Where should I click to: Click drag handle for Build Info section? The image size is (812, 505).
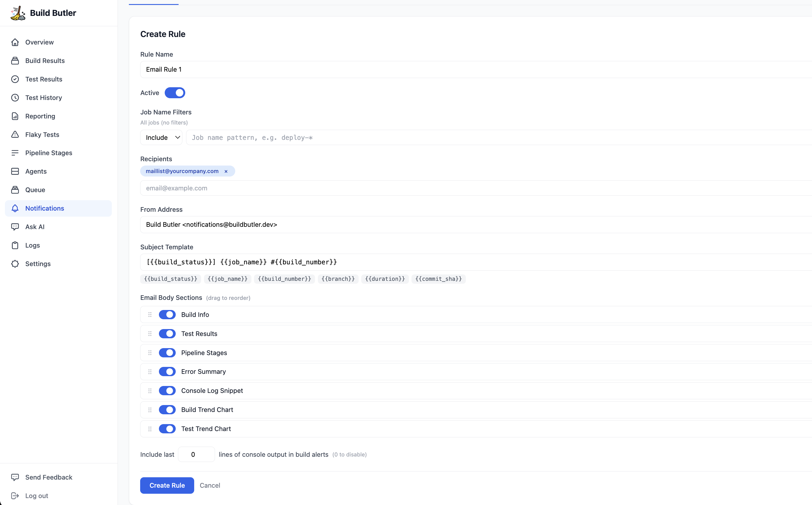point(150,315)
